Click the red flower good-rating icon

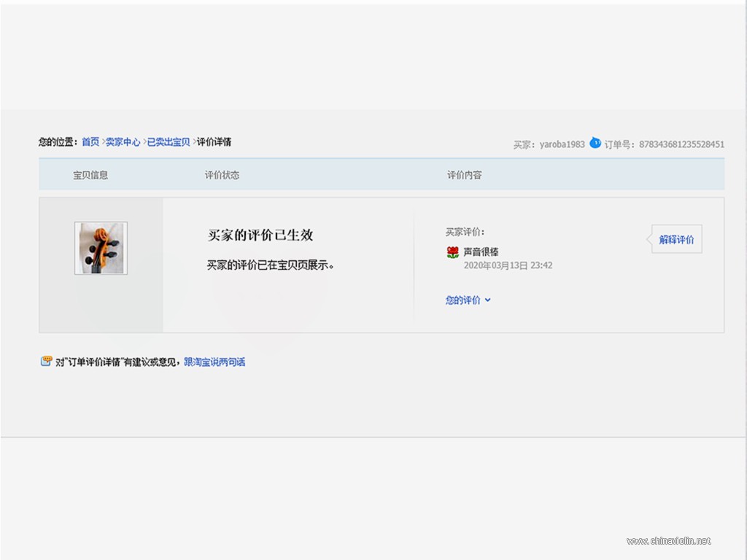point(452,252)
